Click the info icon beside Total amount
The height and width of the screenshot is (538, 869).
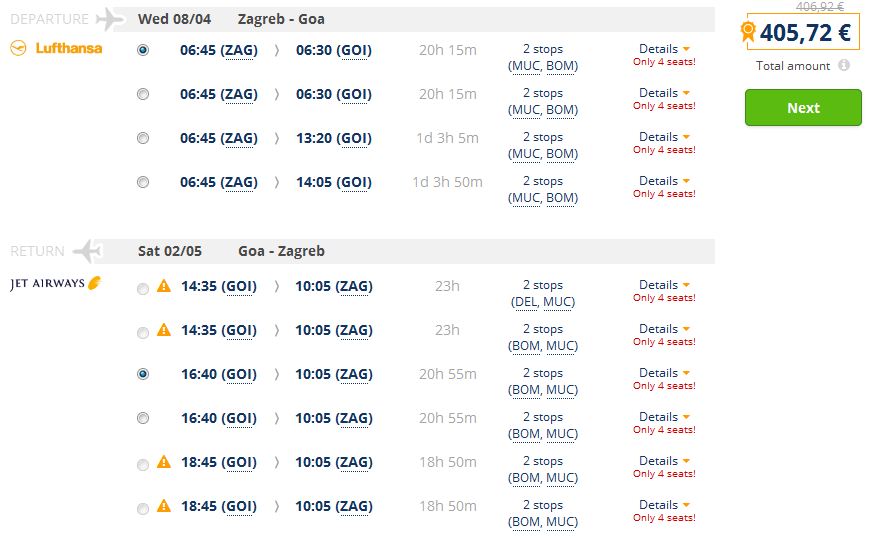point(844,66)
